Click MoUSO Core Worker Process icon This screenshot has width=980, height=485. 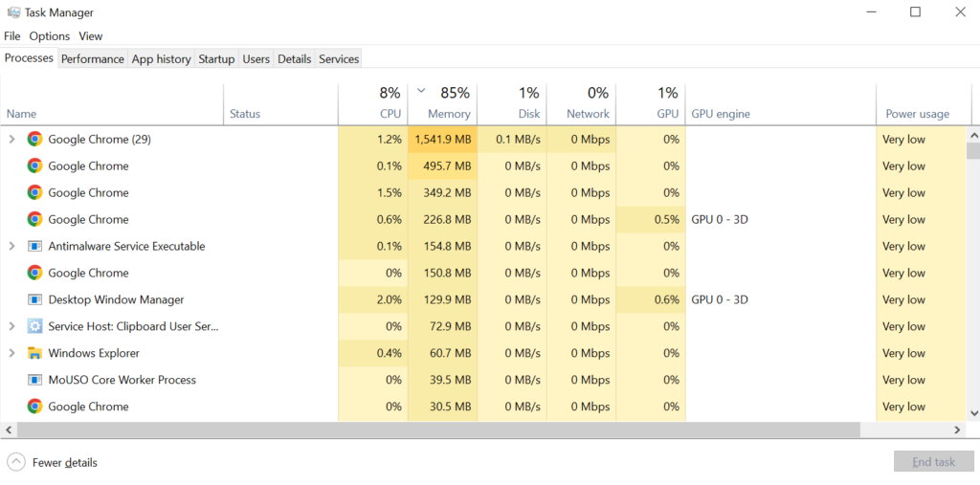35,380
